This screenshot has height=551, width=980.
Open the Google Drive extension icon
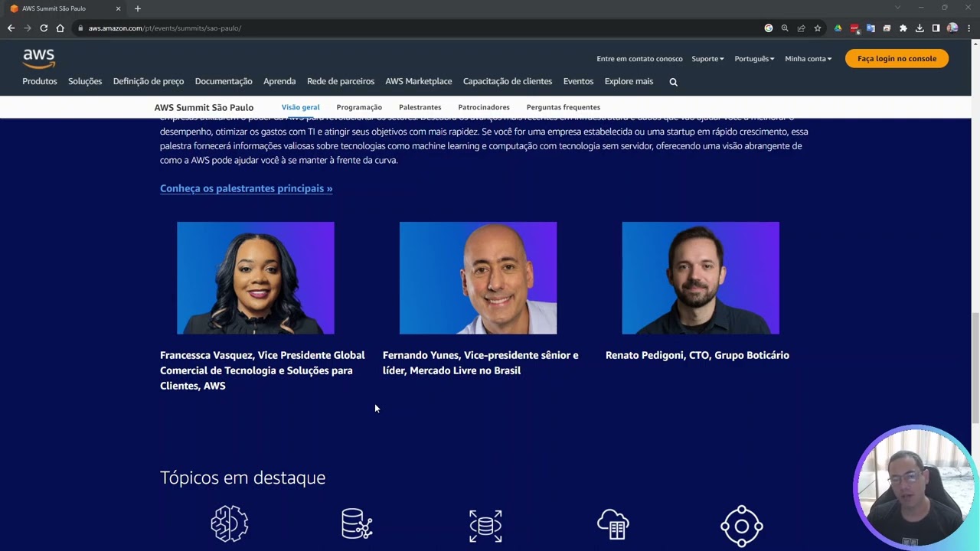coord(838,28)
